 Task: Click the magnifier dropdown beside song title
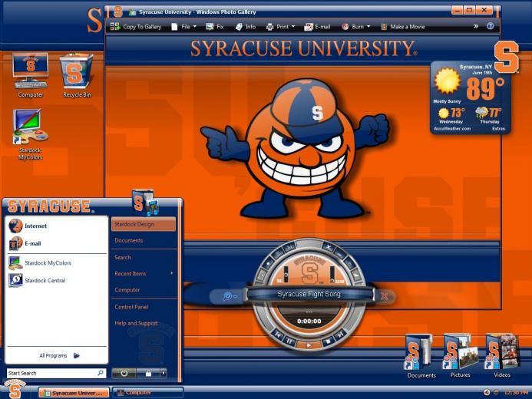[x=230, y=296]
